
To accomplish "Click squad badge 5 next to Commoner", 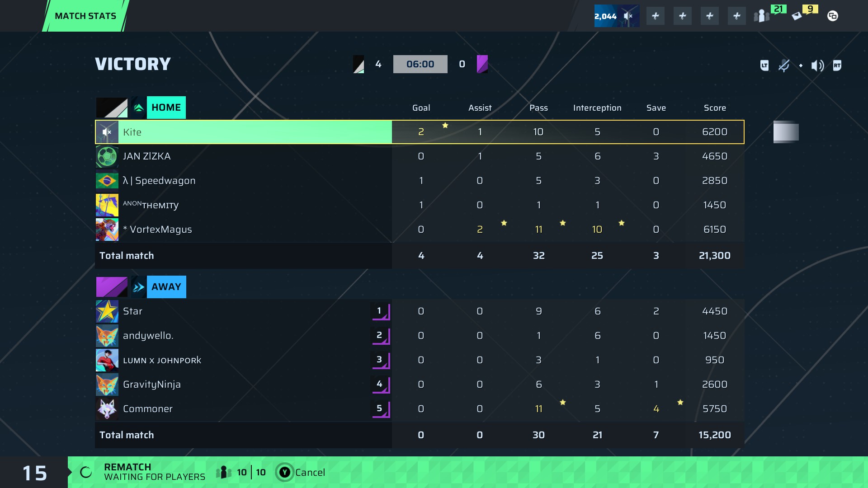I will [381, 409].
